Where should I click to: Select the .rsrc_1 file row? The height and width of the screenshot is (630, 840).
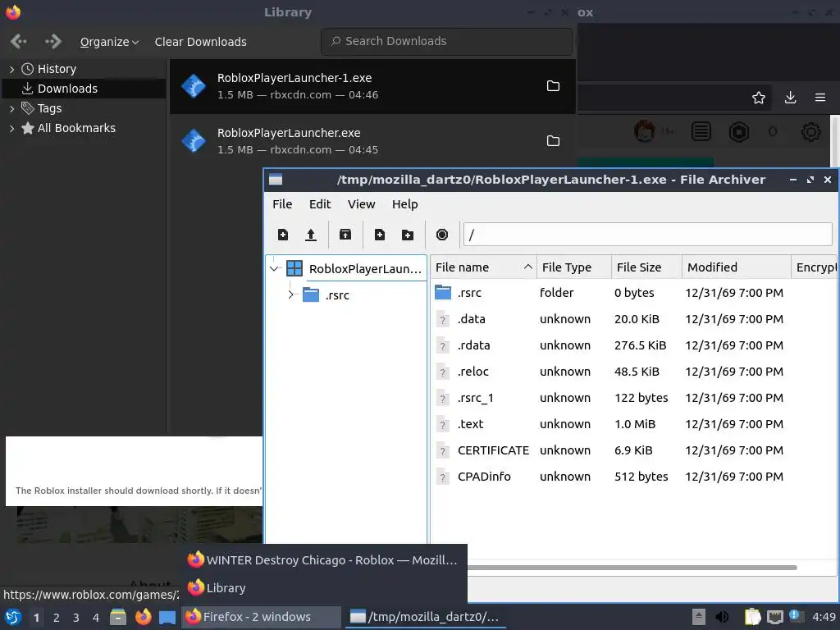634,398
